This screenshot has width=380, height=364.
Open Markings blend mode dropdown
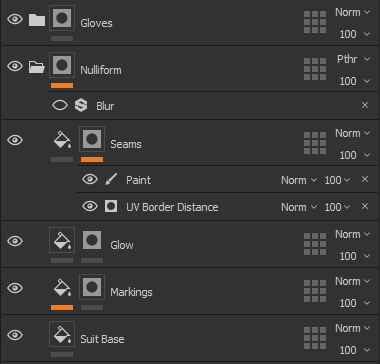tap(352, 281)
